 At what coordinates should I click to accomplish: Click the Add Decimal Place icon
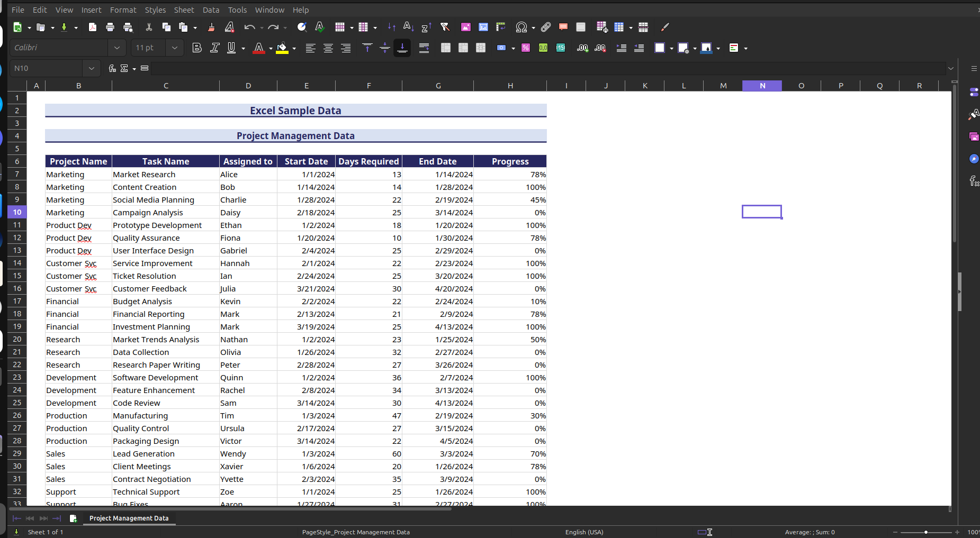pyautogui.click(x=582, y=48)
